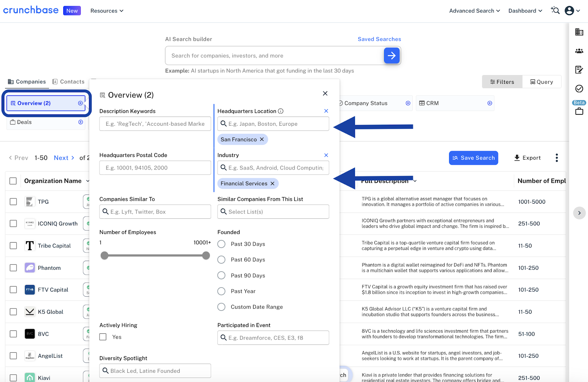Click the employees slider minimum handle
This screenshot has width=588, height=382.
(105, 256)
